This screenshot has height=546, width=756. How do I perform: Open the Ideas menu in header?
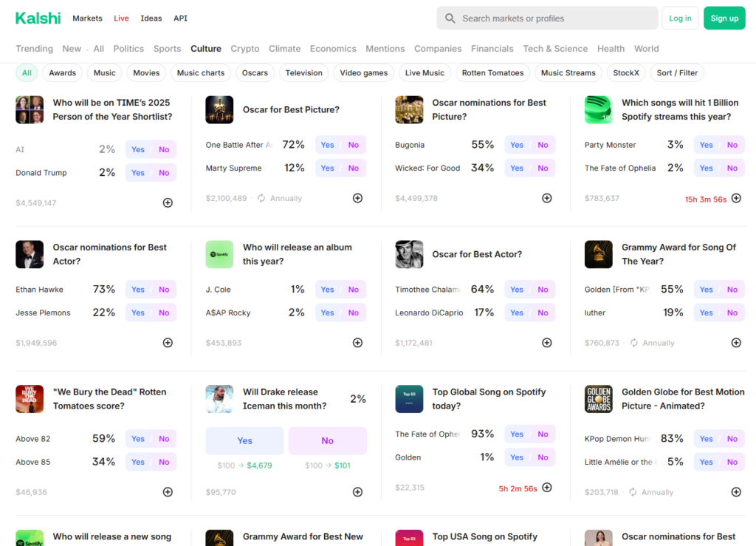151,18
